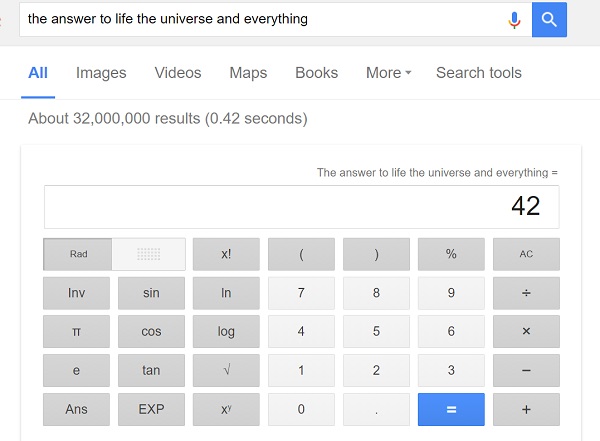Click the factorial x! button
Viewport: 600px width, 441px height.
point(226,254)
